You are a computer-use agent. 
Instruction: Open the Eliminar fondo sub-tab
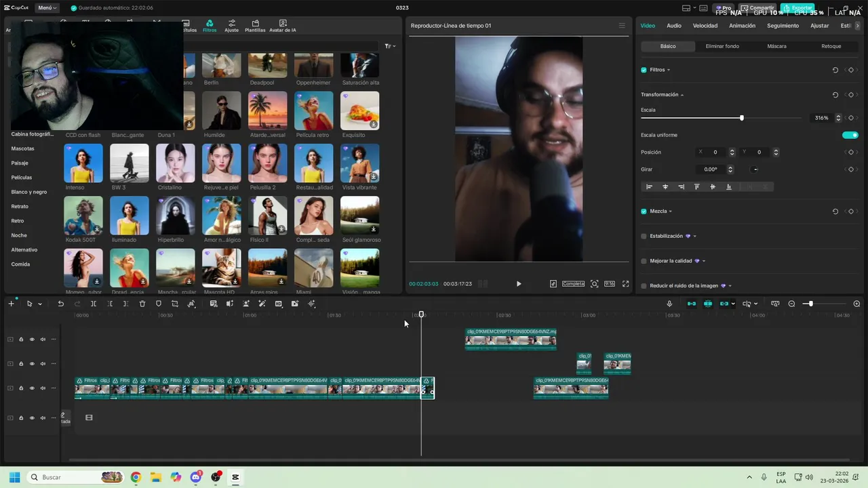point(722,46)
